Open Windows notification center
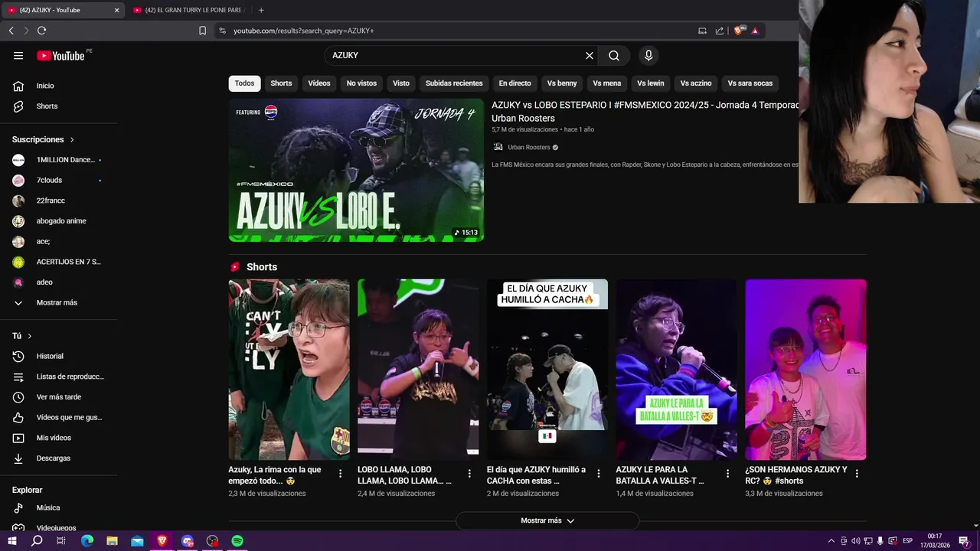Screen dimensions: 980x551 964,541
